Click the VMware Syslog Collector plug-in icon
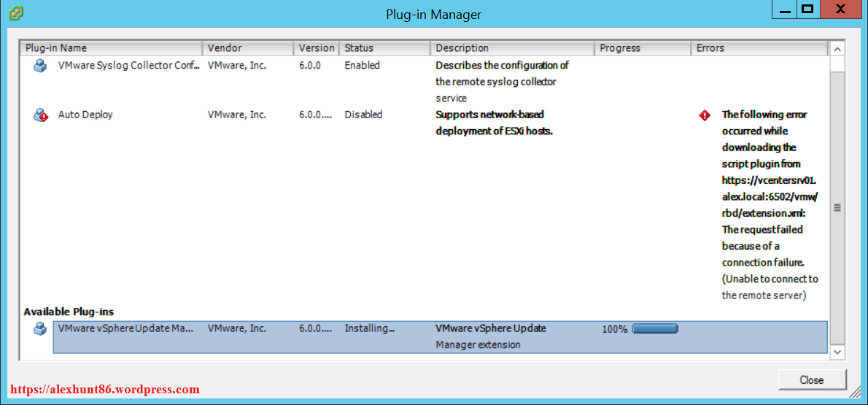 click(x=40, y=66)
